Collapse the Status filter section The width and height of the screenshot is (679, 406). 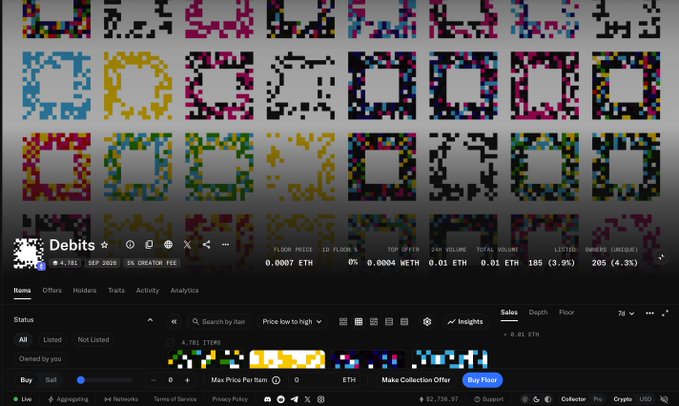(150, 320)
